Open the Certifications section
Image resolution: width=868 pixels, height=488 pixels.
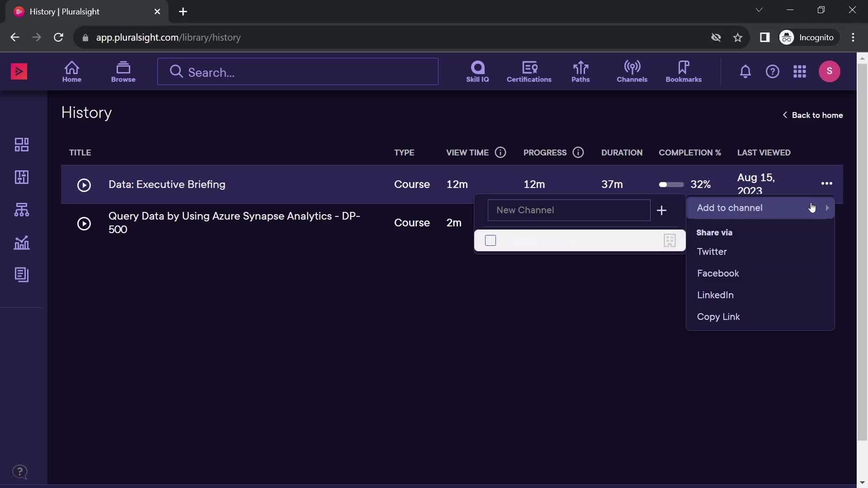click(529, 71)
